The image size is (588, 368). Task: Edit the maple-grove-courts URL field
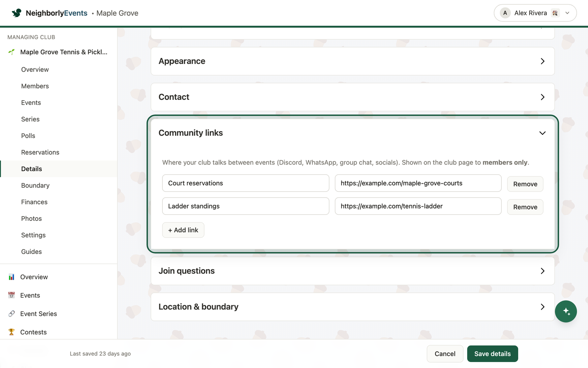click(x=418, y=183)
